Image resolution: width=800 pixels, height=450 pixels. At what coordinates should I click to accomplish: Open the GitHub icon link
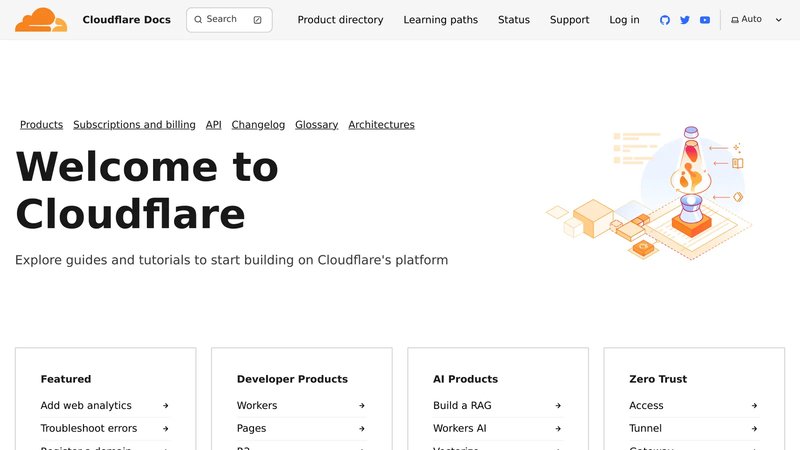pos(665,20)
